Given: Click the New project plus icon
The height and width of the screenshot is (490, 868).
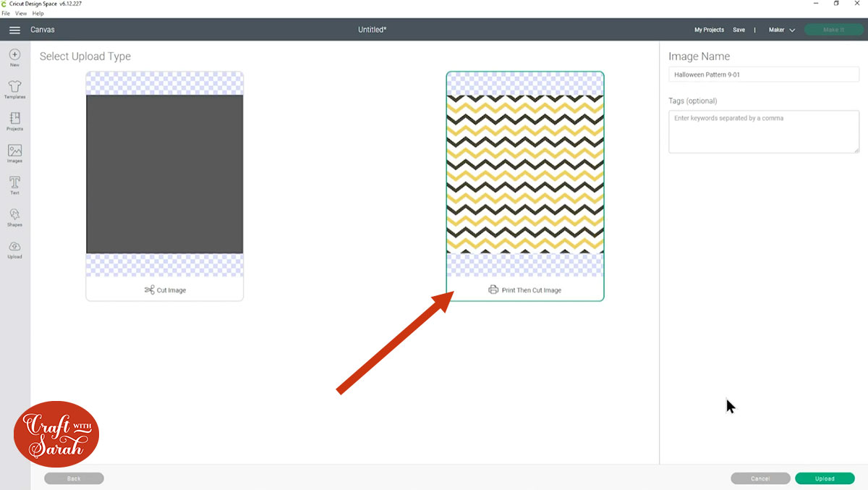Looking at the screenshot, I should pos(14,54).
